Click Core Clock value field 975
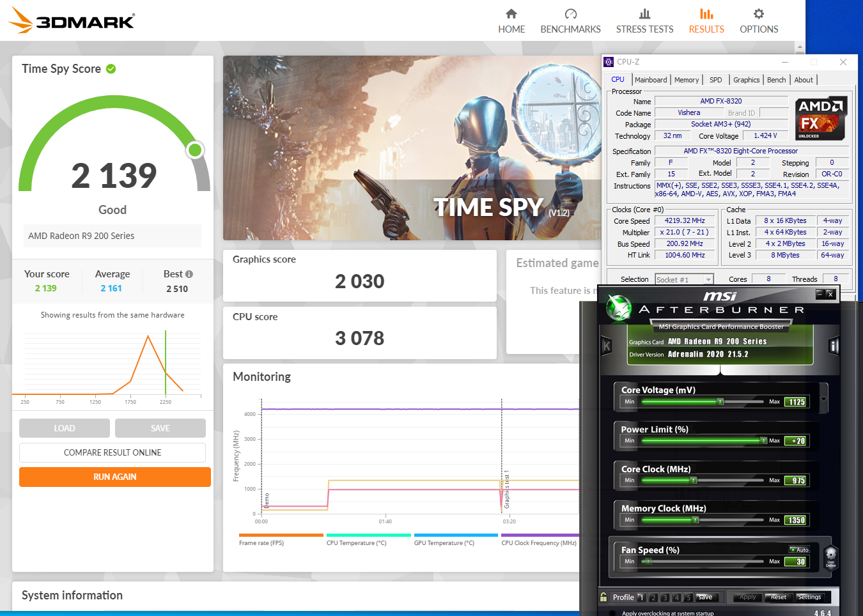 point(797,481)
